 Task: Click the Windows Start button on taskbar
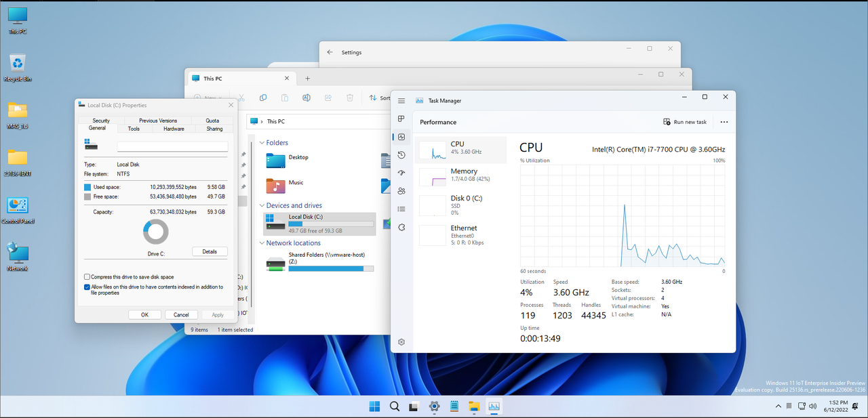coord(374,406)
